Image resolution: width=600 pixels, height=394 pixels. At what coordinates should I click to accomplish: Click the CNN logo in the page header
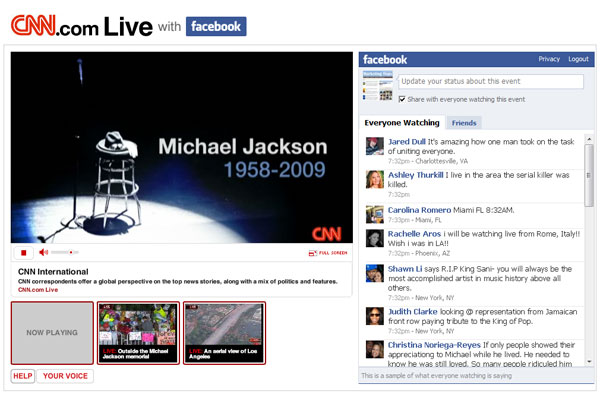(33, 26)
